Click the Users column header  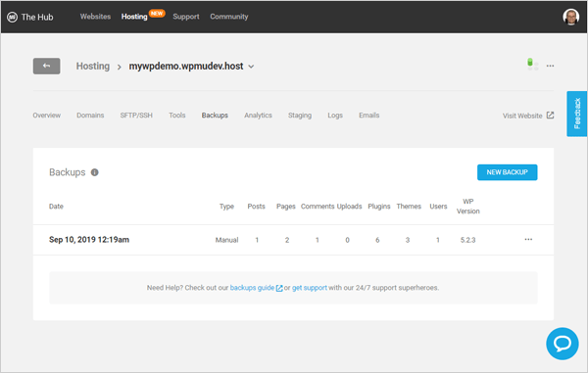[x=438, y=207]
